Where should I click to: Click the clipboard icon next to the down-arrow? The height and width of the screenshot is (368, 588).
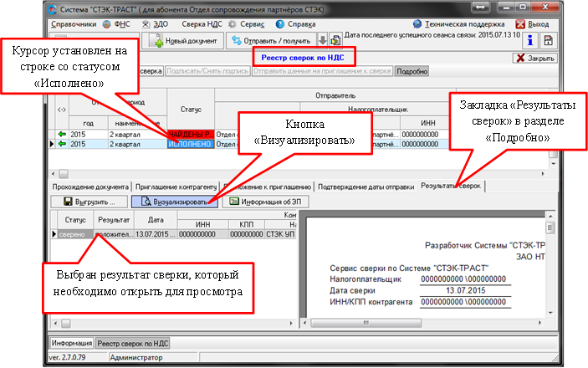[x=335, y=40]
